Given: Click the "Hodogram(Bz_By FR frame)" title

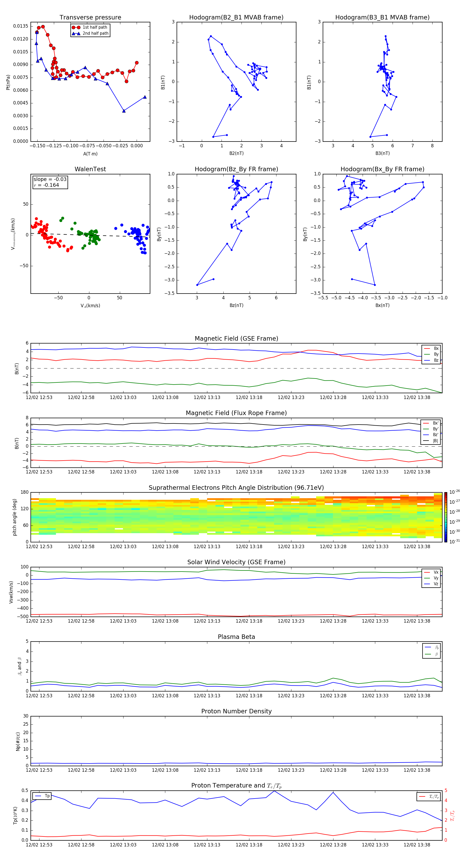Looking at the screenshot, I should click(x=236, y=169).
